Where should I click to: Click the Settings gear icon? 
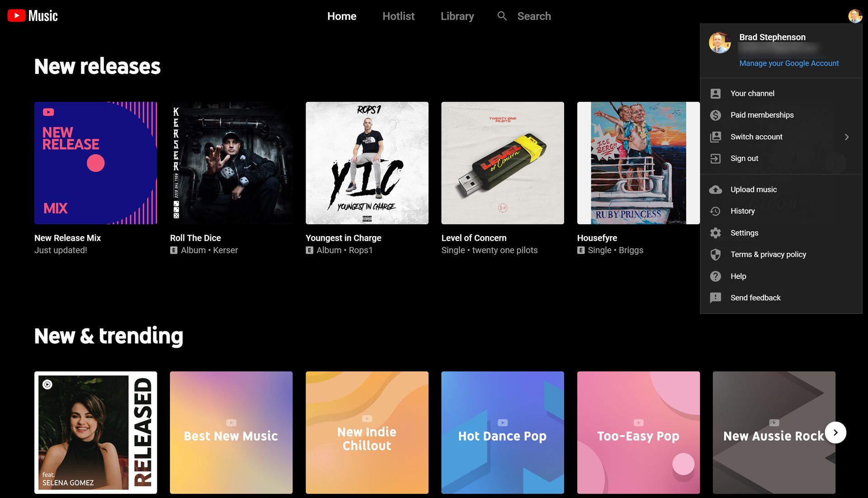pyautogui.click(x=715, y=232)
